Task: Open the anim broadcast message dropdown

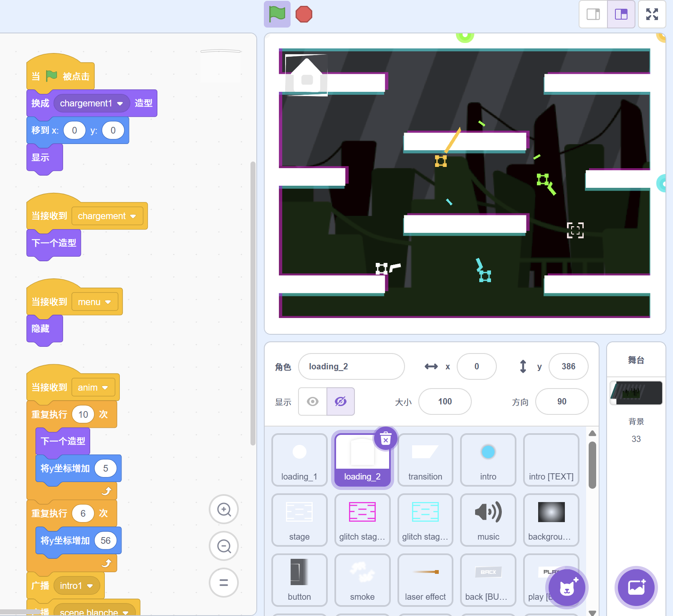Action: point(105,388)
